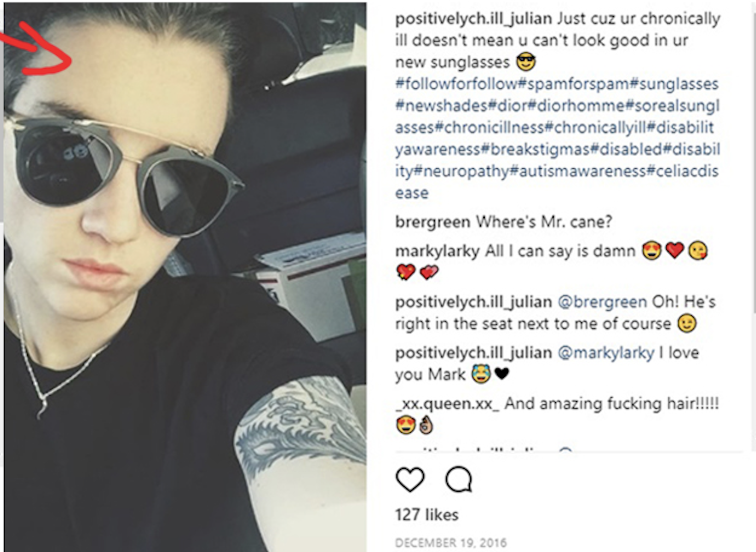This screenshot has height=552, width=756.
Task: Click the selfie photo with sunglasses
Action: [185, 277]
